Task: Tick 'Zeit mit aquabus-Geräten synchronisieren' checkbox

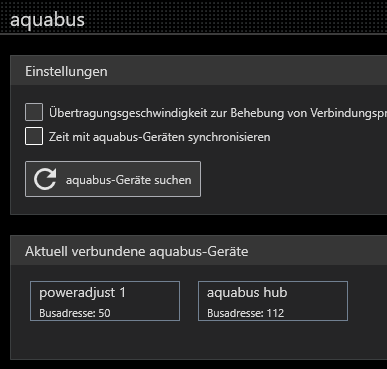Action: [34, 136]
